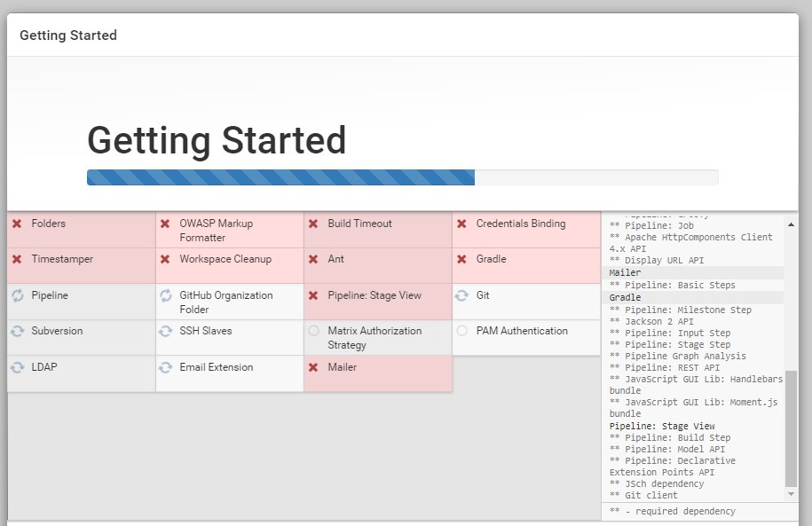
Task: Select the Workspace Cleanup label
Action: (225, 259)
